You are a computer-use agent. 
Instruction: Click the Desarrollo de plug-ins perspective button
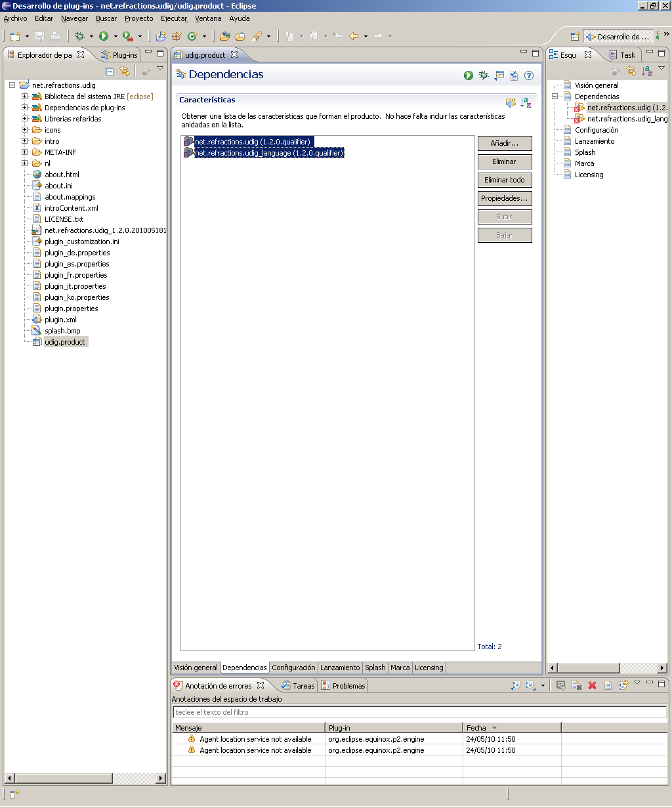click(618, 37)
